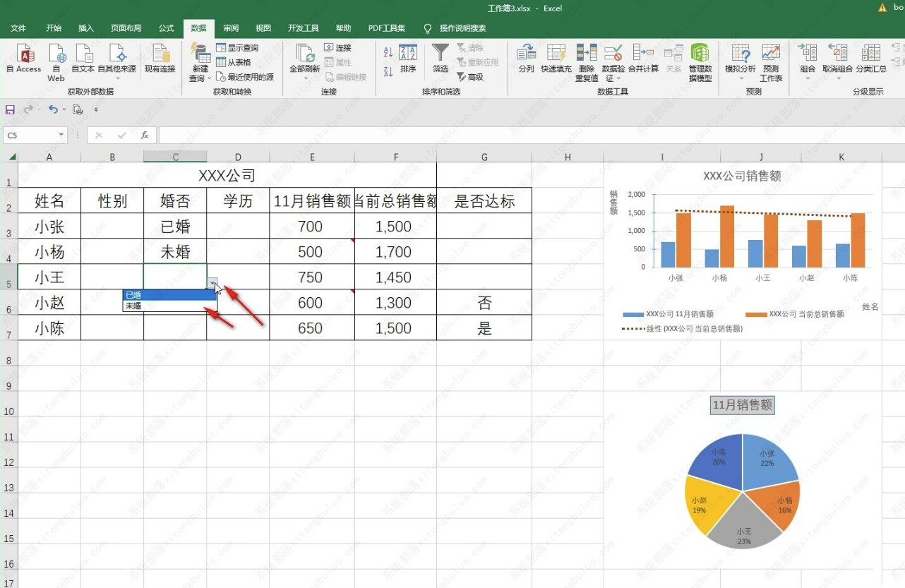Click the 快速填充 flash fill icon
The height and width of the screenshot is (588, 905).
(556, 54)
